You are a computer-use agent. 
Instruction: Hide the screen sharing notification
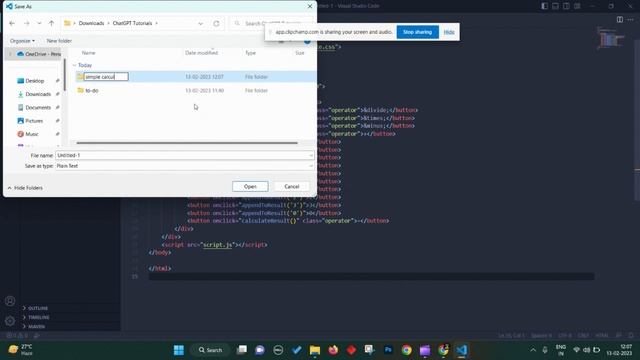[x=449, y=32]
